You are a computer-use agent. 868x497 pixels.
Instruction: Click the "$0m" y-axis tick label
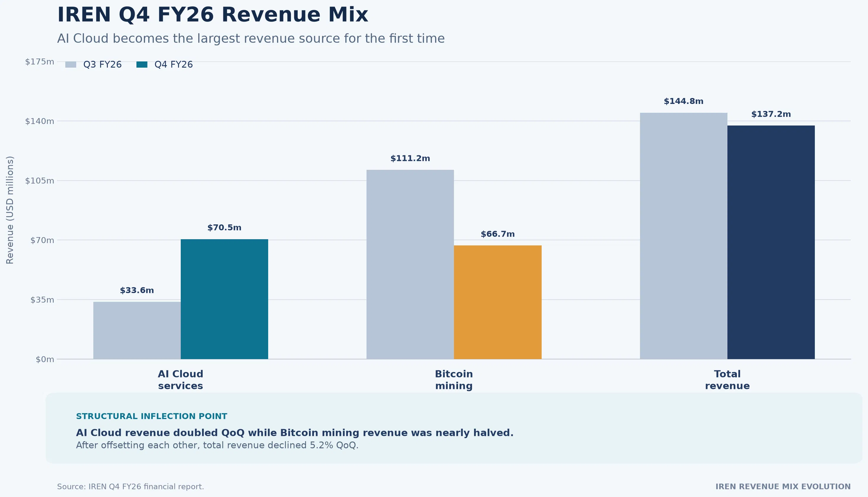click(x=45, y=359)
